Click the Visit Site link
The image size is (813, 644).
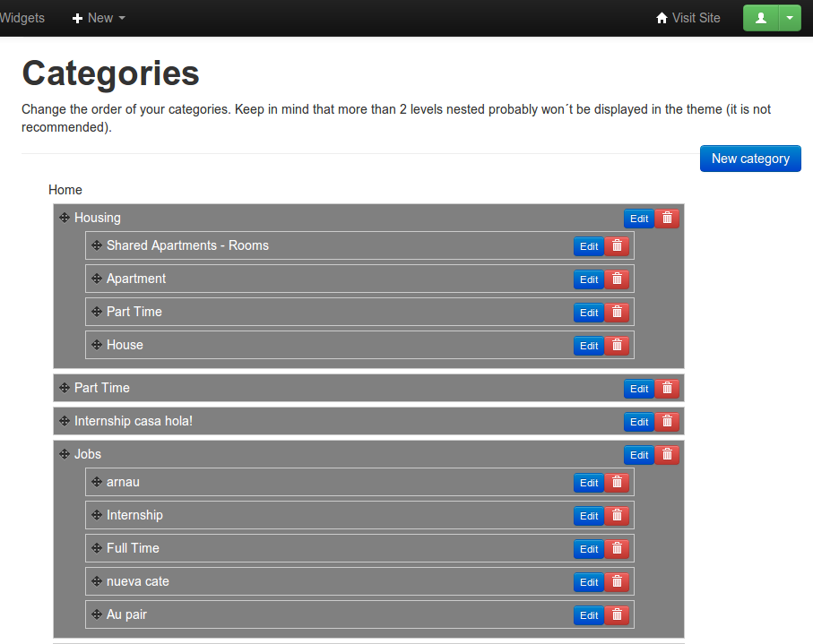tap(688, 18)
